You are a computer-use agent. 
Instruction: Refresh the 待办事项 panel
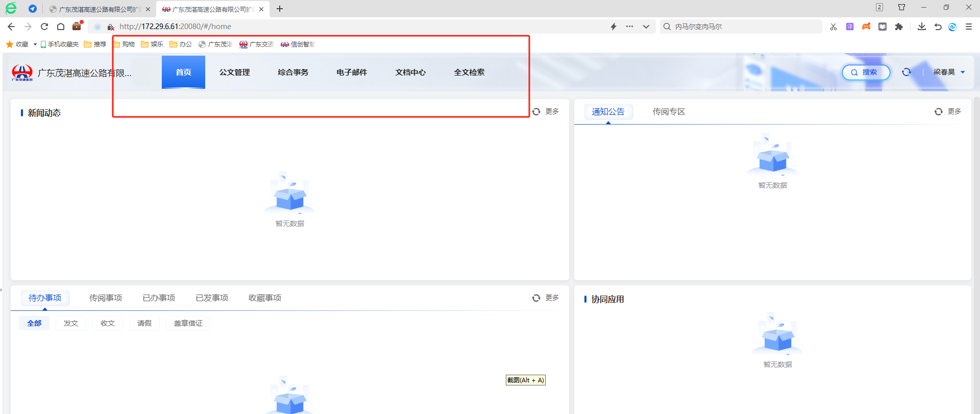pyautogui.click(x=536, y=298)
